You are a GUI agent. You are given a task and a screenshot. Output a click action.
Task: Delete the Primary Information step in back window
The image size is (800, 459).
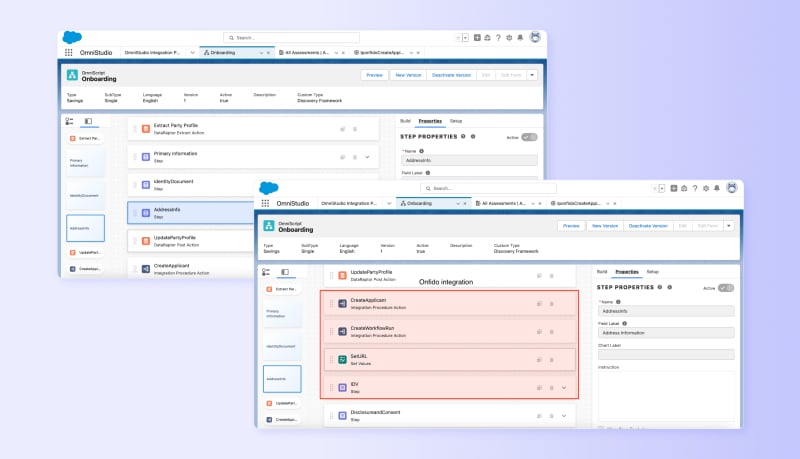point(355,157)
